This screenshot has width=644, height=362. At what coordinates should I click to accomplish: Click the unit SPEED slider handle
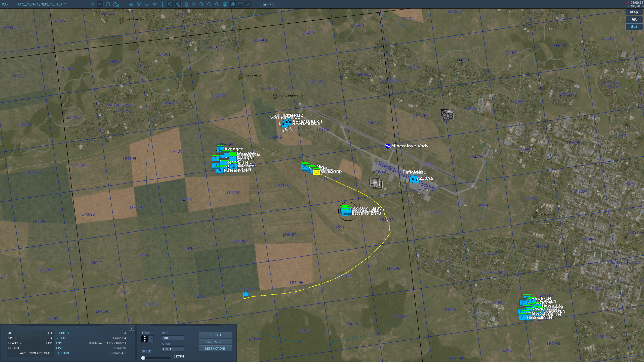[143, 358]
